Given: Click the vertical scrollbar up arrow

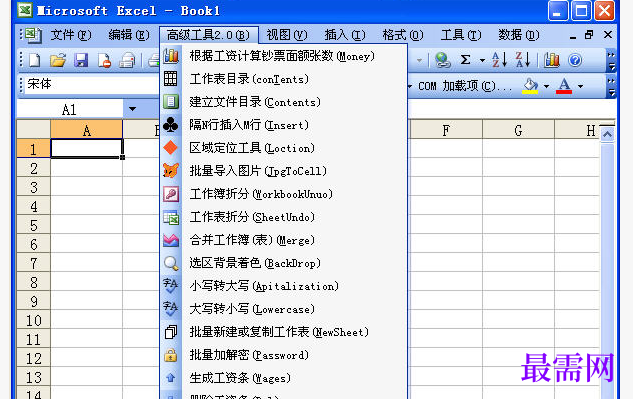Looking at the screenshot, I should click(607, 134).
